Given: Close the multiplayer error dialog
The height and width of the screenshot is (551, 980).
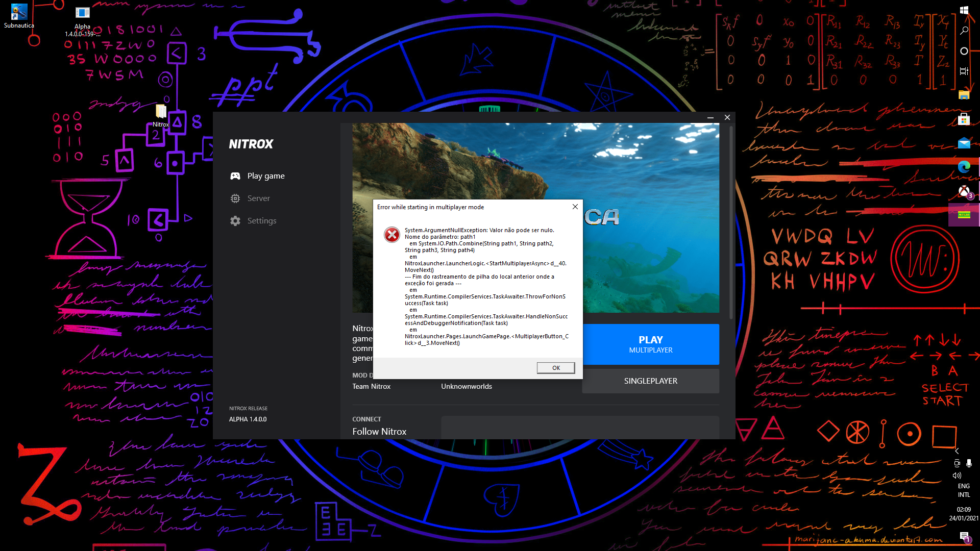Looking at the screenshot, I should coord(575,207).
